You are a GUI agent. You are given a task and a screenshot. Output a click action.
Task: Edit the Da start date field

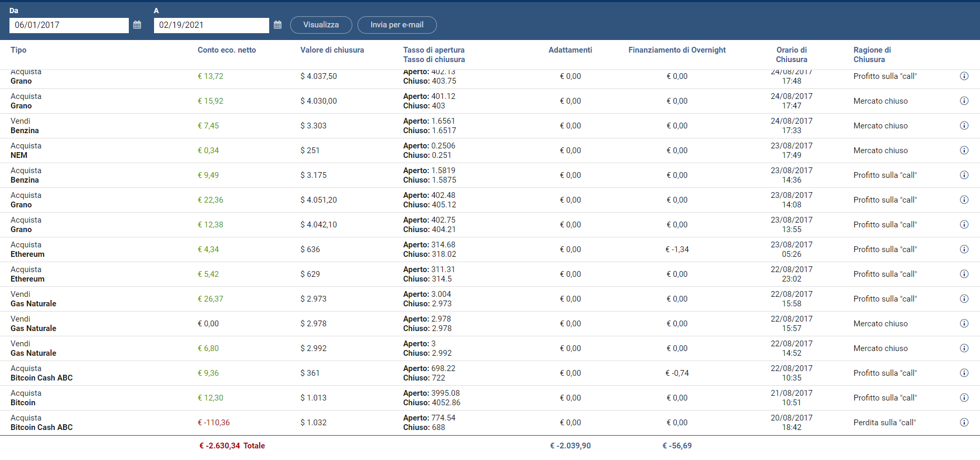pyautogui.click(x=69, y=25)
